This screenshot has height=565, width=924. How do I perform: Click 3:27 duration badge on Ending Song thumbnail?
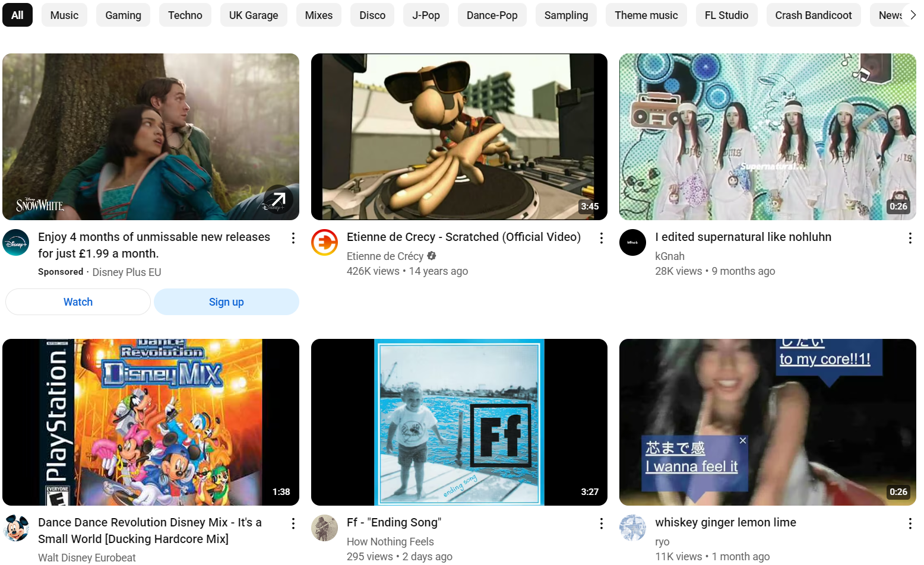590,491
